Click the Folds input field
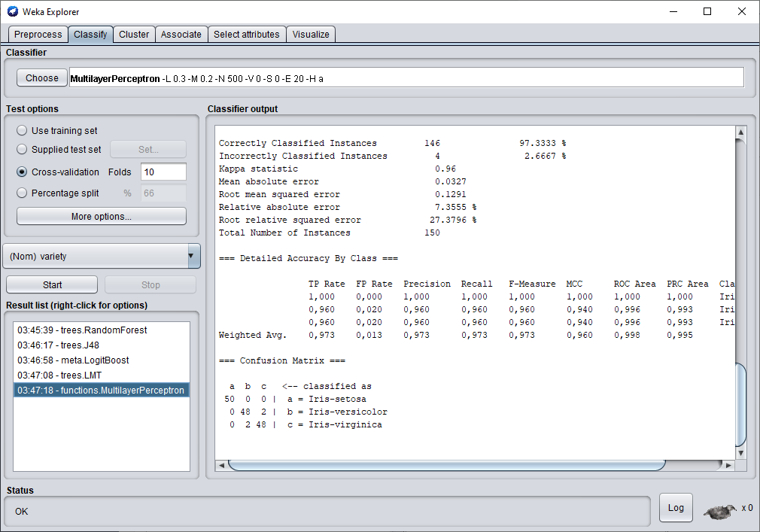This screenshot has height=532, width=760. point(163,172)
